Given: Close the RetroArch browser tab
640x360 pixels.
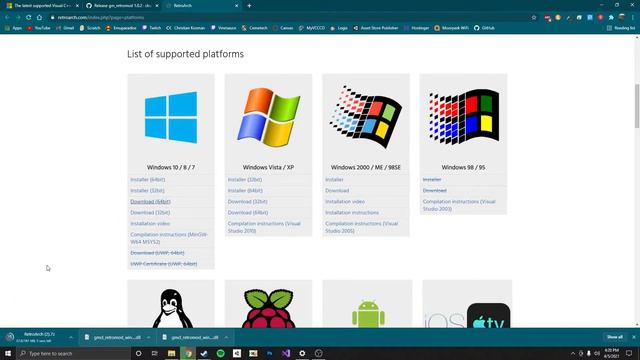Looking at the screenshot, I should [237, 6].
